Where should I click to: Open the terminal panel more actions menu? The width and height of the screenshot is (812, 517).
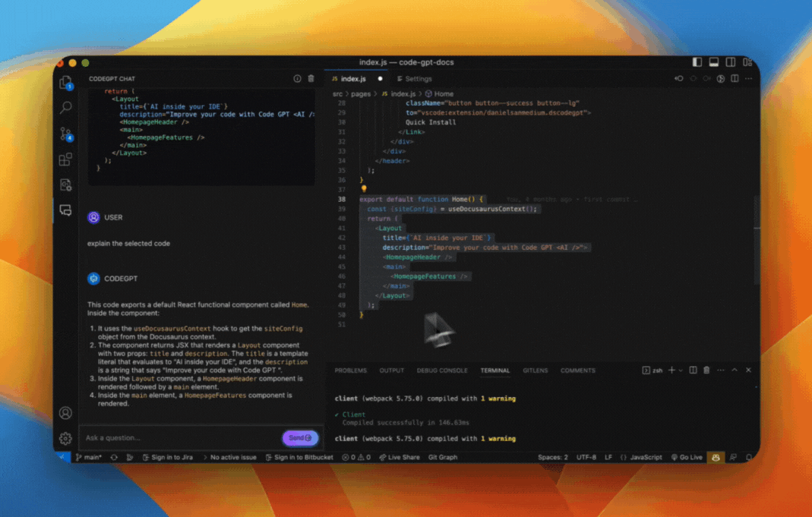click(720, 370)
